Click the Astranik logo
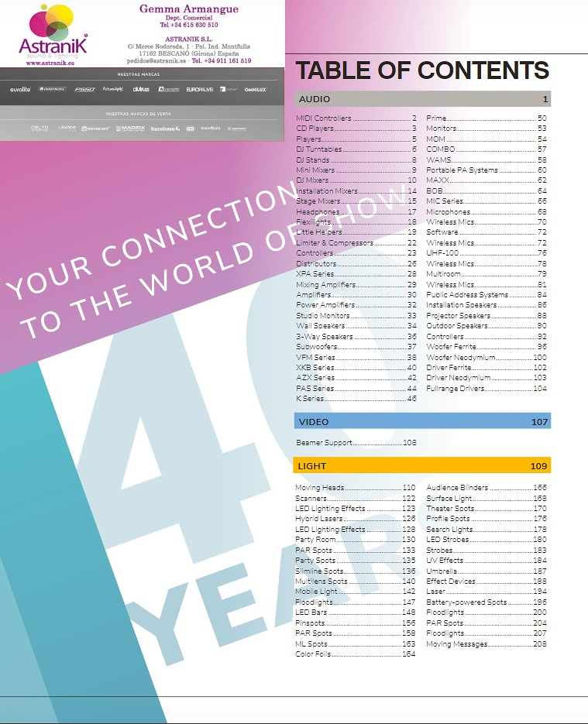 pyautogui.click(x=53, y=31)
